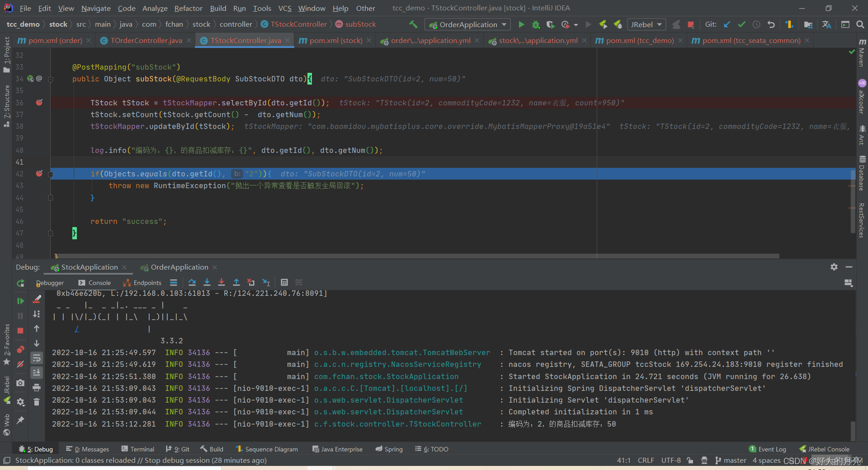Viewport: 868px width, 470px height.
Task: Open the Event Log
Action: click(x=768, y=449)
